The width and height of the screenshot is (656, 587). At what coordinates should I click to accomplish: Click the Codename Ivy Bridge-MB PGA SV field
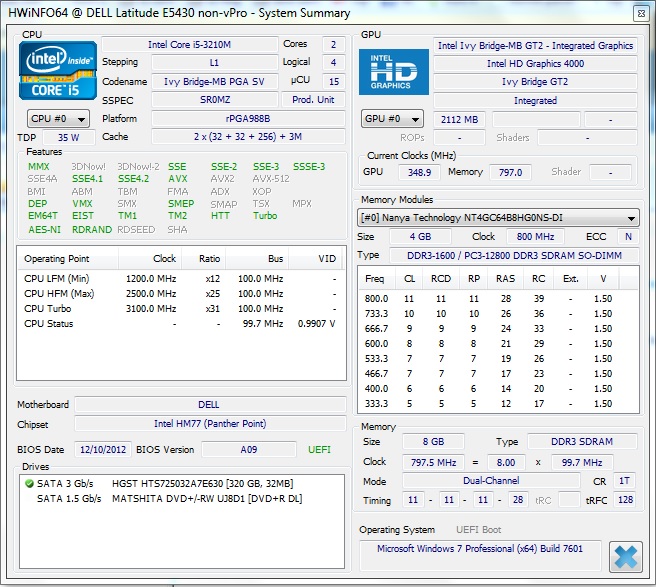pyautogui.click(x=215, y=82)
